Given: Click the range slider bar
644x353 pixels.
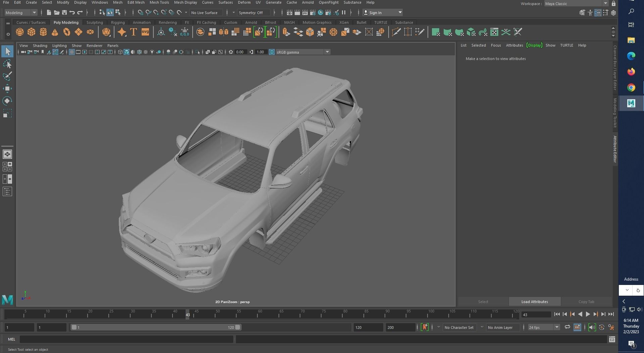Looking at the screenshot, I should pyautogui.click(x=155, y=327).
